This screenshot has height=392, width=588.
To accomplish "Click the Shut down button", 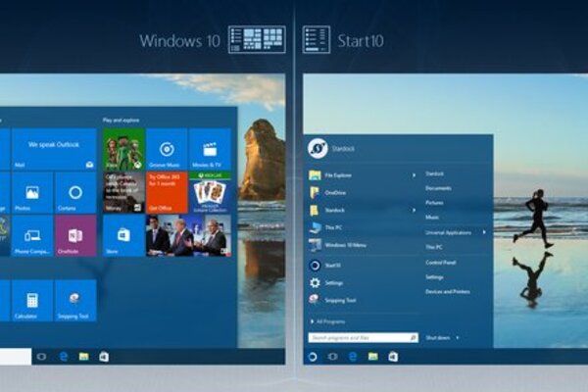I will point(438,338).
